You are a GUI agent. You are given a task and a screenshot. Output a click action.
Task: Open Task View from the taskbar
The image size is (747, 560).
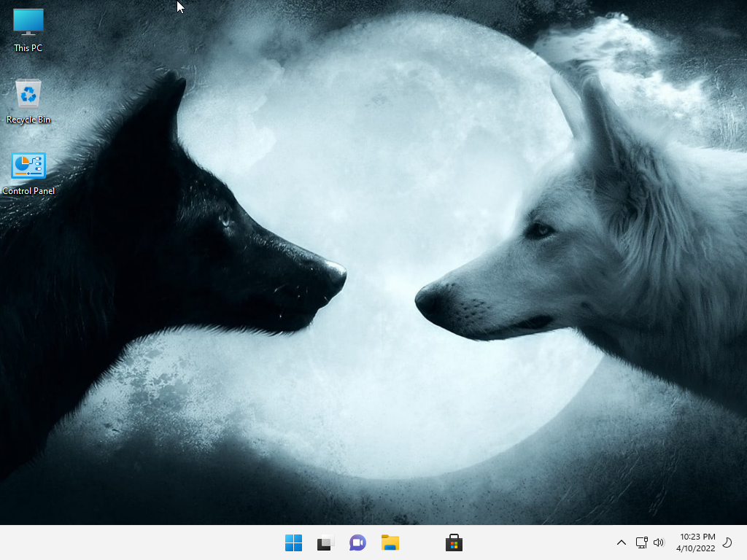325,542
